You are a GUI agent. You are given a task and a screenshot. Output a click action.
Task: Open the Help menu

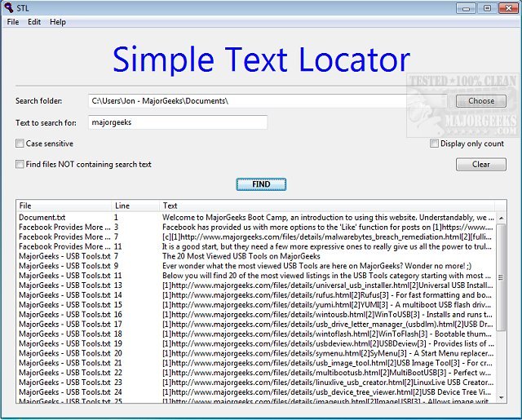tap(58, 22)
